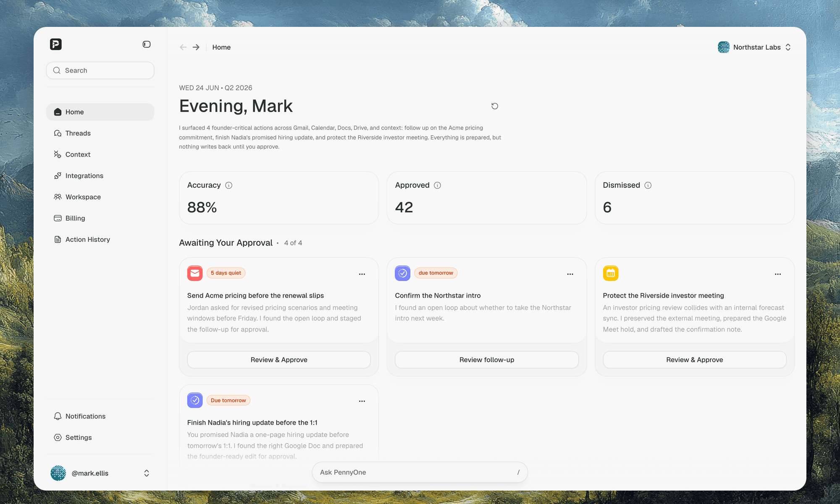Go back with the left arrow
This screenshot has height=504, width=840.
click(183, 47)
